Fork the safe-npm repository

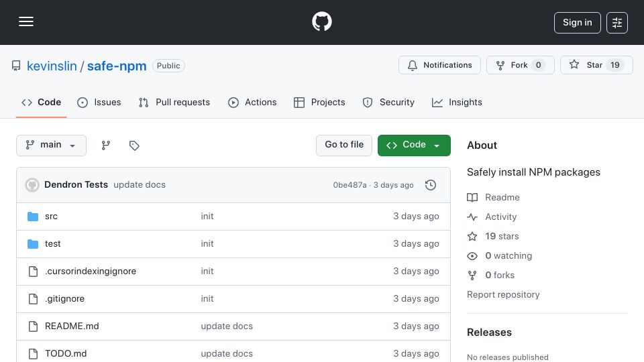pos(521,65)
